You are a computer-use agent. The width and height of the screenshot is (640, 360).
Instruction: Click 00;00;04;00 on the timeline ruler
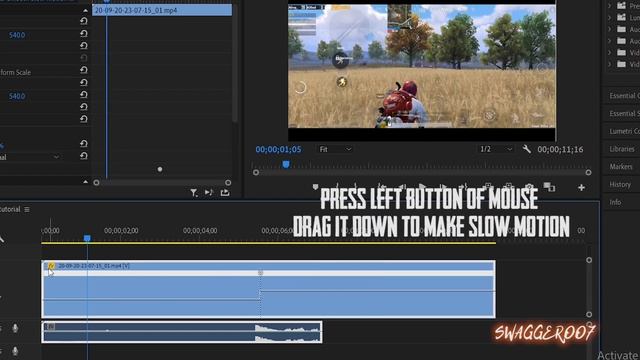(200, 231)
